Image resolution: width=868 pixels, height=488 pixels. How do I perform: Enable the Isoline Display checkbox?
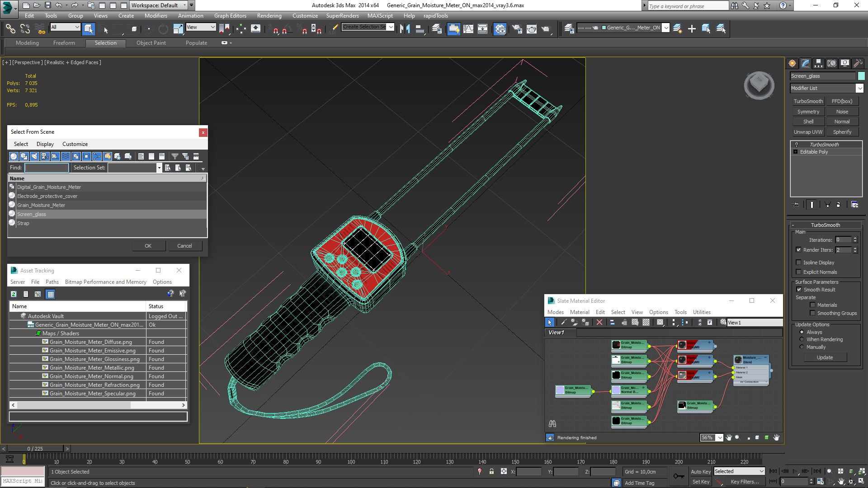pos(798,263)
